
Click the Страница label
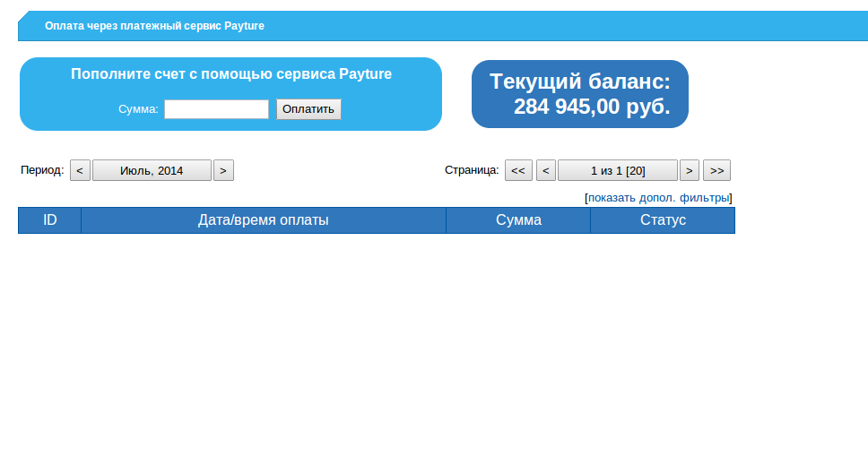(x=472, y=169)
